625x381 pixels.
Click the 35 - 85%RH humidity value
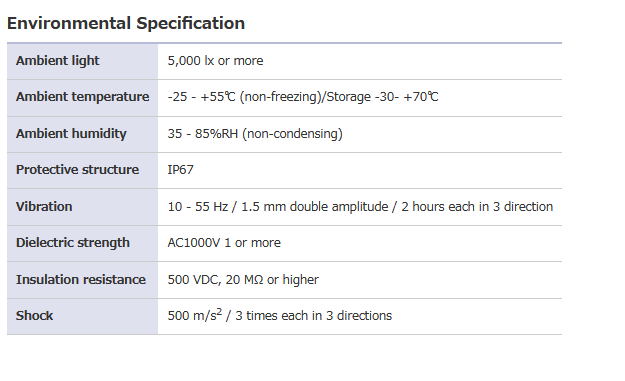(x=255, y=134)
